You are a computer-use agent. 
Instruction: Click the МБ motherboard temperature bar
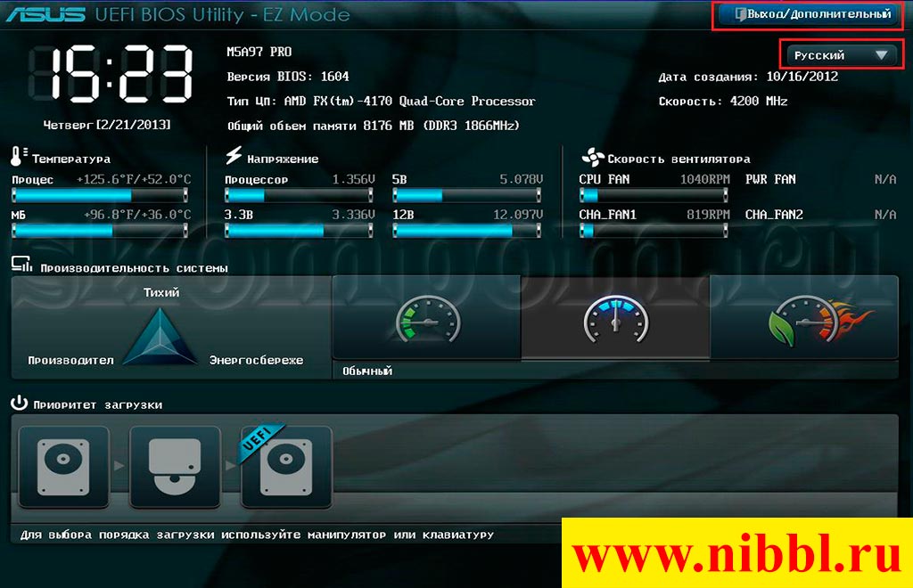coord(100,231)
